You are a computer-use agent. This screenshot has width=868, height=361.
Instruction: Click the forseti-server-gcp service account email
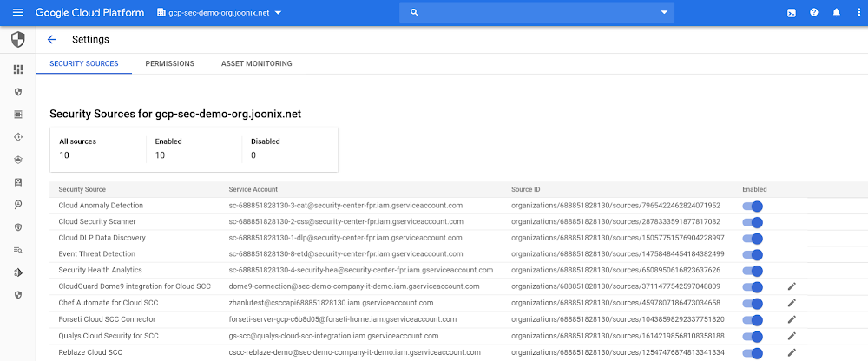343,319
